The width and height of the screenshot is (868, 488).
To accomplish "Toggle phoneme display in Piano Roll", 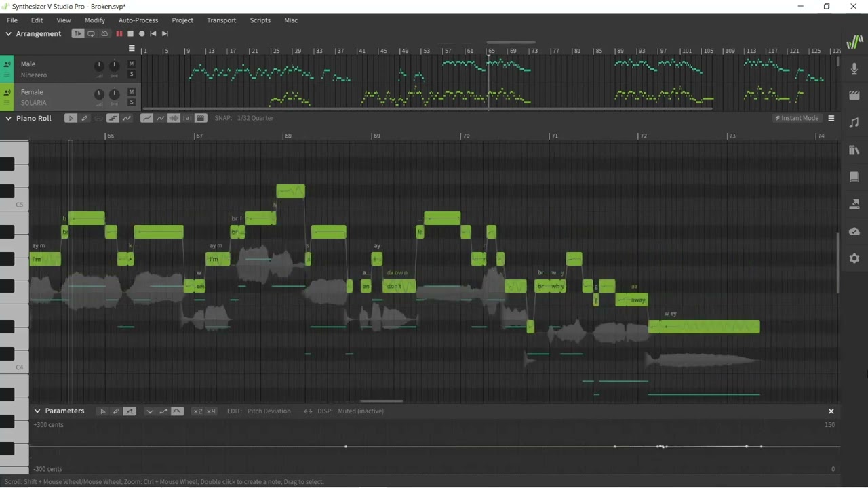I will tap(187, 118).
